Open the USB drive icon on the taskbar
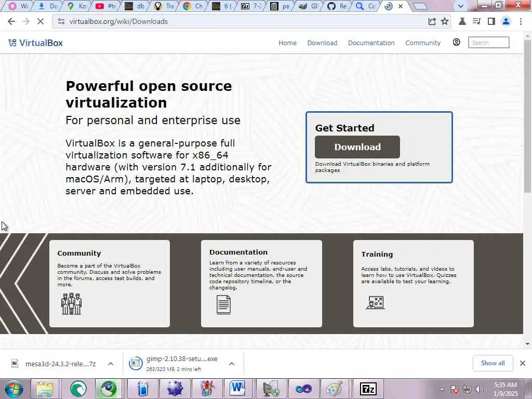 coord(142,389)
